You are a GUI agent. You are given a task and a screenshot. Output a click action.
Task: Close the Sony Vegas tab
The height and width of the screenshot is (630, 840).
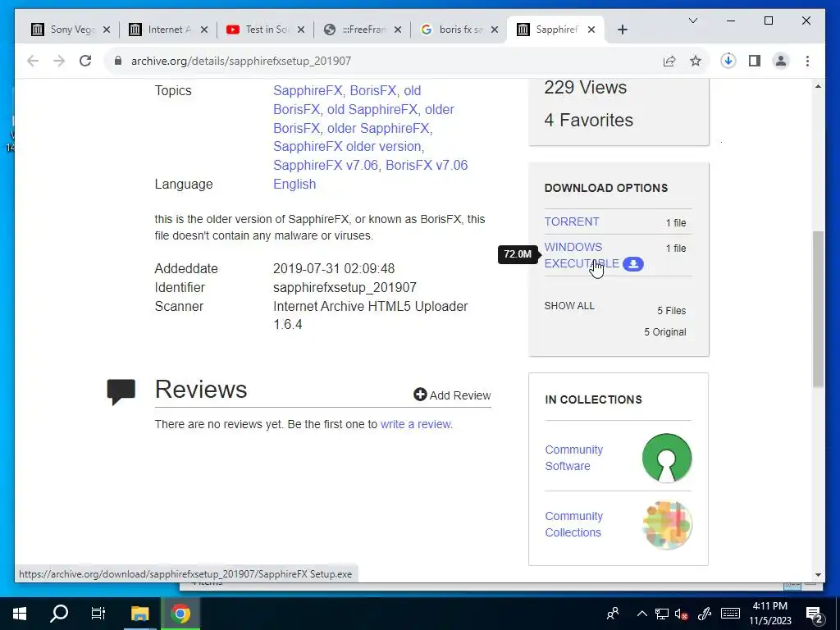click(x=107, y=30)
